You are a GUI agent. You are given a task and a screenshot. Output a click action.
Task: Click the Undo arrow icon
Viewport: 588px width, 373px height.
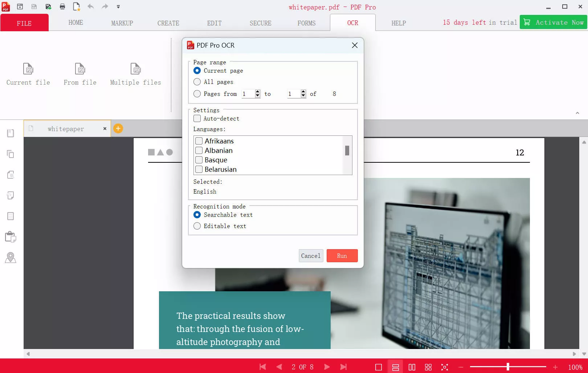[x=90, y=7]
